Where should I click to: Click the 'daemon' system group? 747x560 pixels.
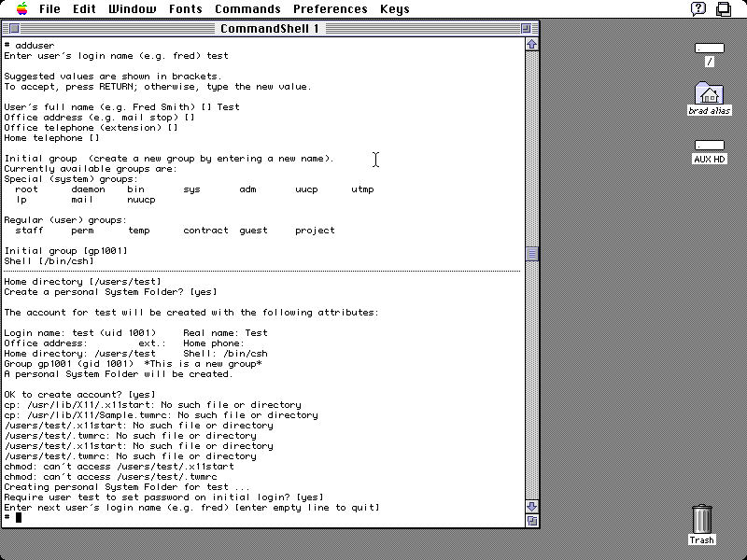[88, 189]
